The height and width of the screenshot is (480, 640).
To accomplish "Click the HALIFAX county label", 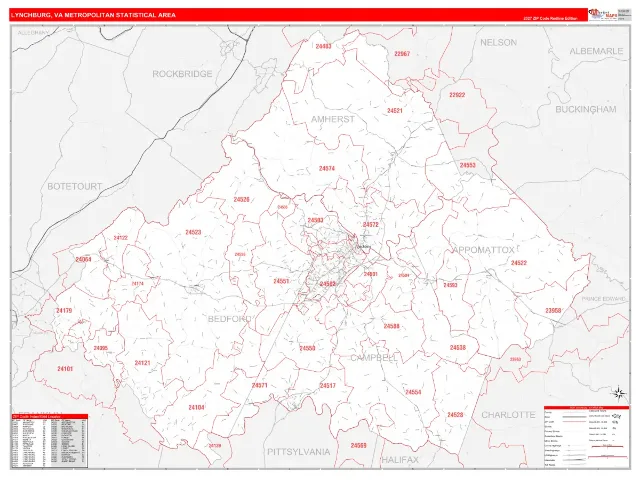I will tap(400, 460).
